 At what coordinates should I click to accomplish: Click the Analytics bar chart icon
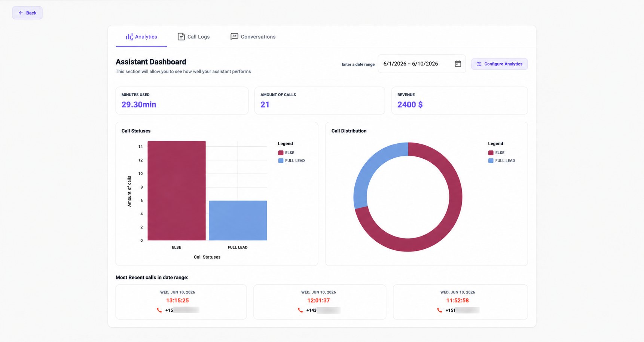tap(129, 37)
